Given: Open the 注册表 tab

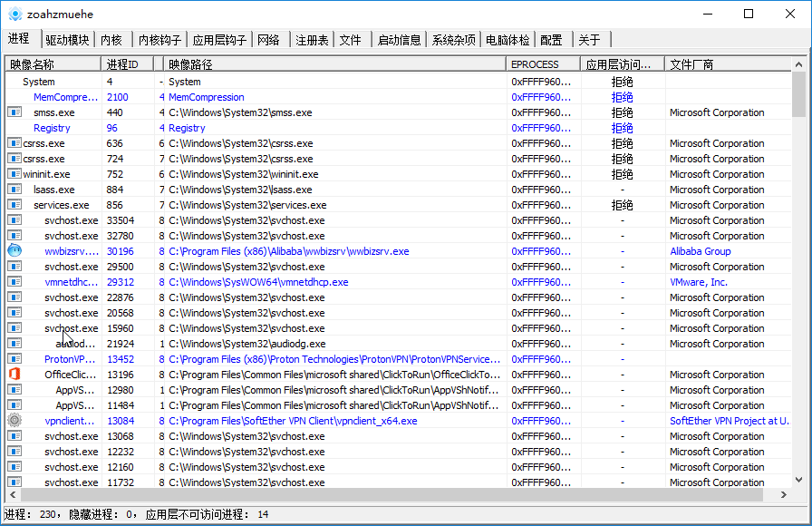Looking at the screenshot, I should point(312,40).
